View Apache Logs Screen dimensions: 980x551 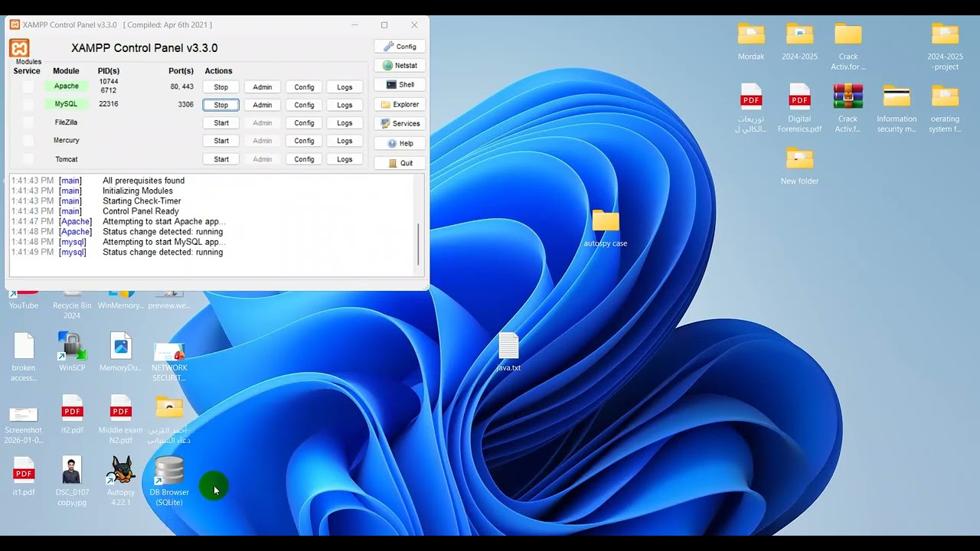(345, 87)
